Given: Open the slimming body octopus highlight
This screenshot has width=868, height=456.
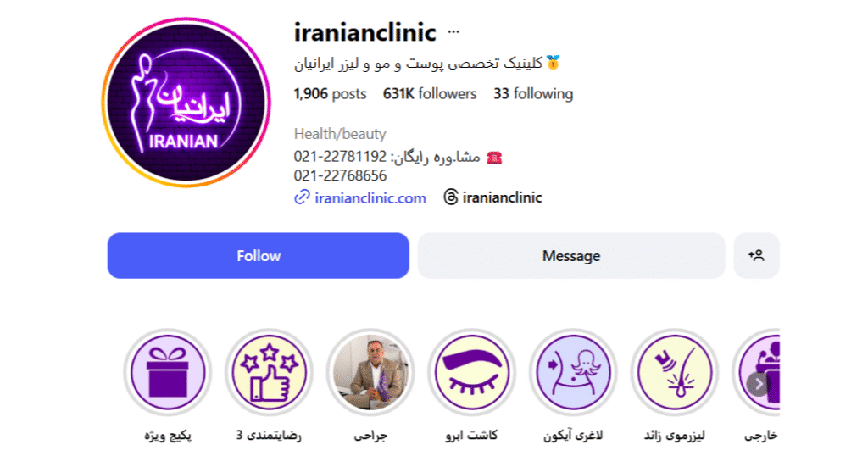Looking at the screenshot, I should 573,372.
